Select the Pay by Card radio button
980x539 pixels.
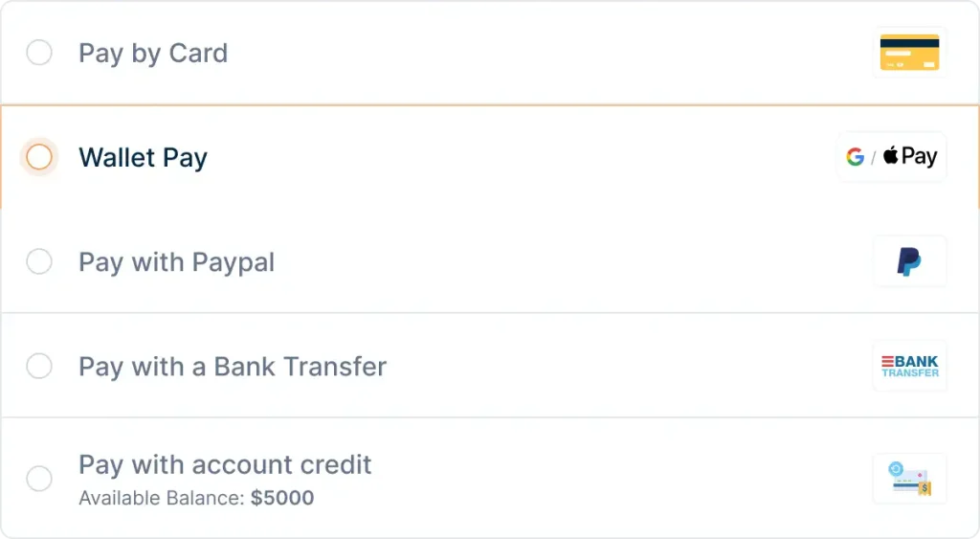coord(38,53)
